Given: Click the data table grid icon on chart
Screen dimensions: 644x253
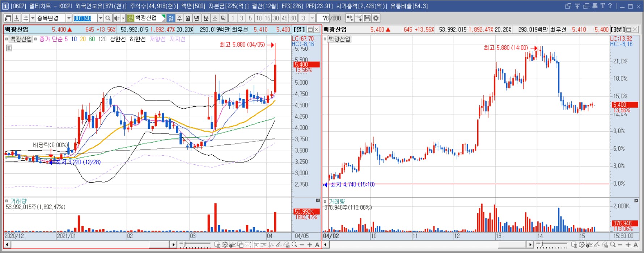Looking at the screenshot, I should click(9, 48).
